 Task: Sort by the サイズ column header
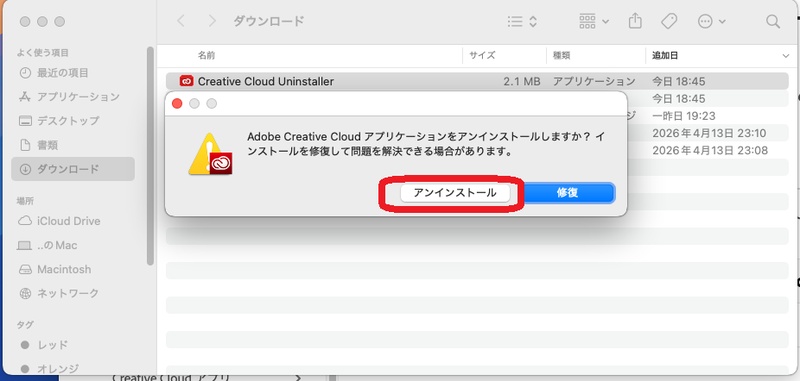[x=482, y=56]
